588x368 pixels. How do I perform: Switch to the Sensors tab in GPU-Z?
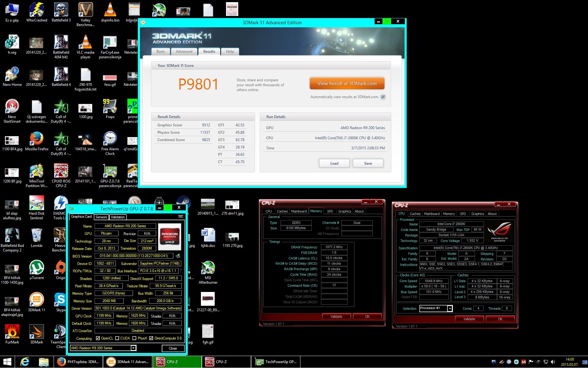point(101,217)
